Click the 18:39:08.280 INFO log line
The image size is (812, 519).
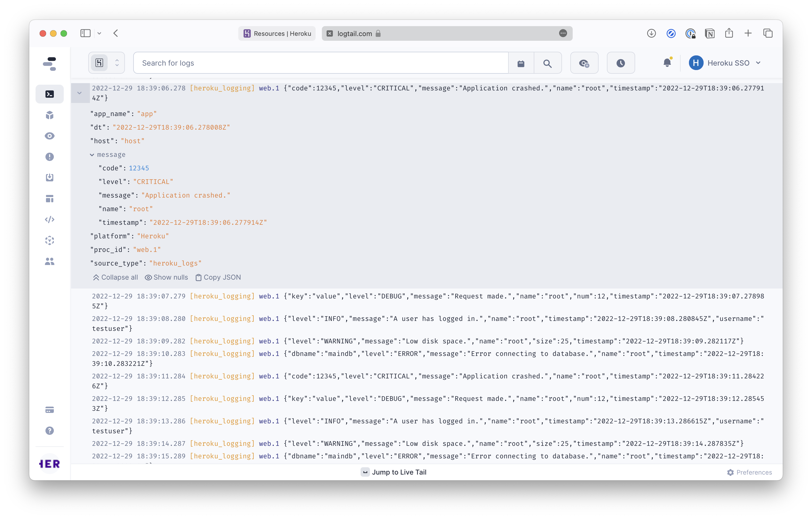[428, 324]
